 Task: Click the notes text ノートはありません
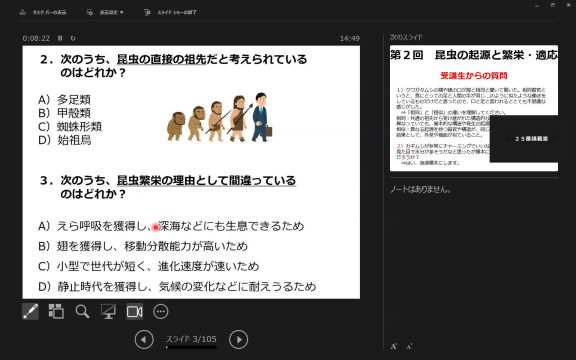click(x=420, y=189)
